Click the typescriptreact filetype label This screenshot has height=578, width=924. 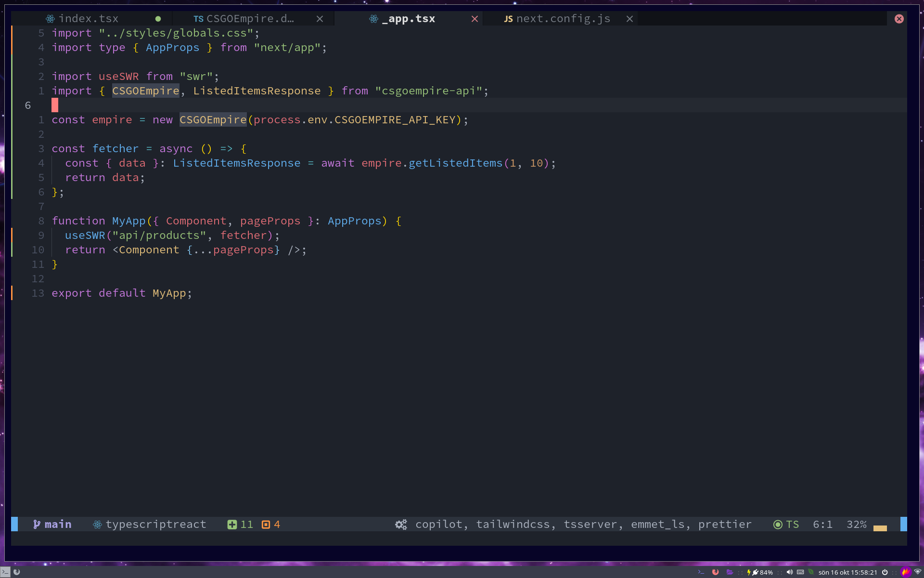[155, 525]
